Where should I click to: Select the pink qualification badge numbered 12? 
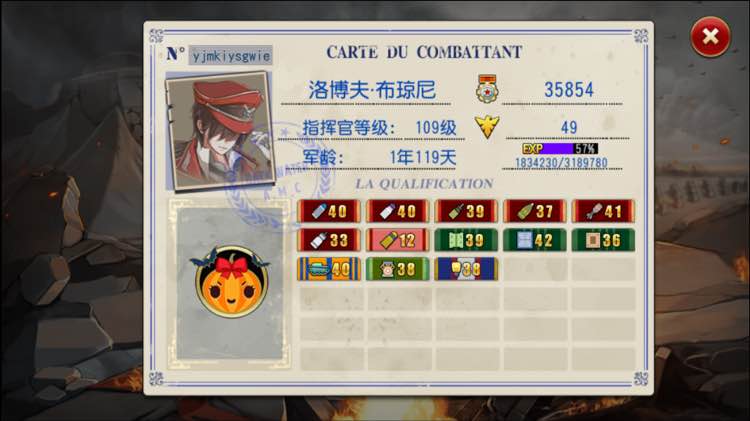[397, 240]
